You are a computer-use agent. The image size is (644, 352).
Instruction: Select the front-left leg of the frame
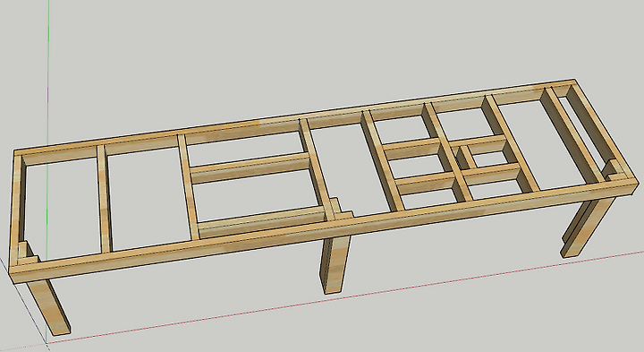coord(49,306)
